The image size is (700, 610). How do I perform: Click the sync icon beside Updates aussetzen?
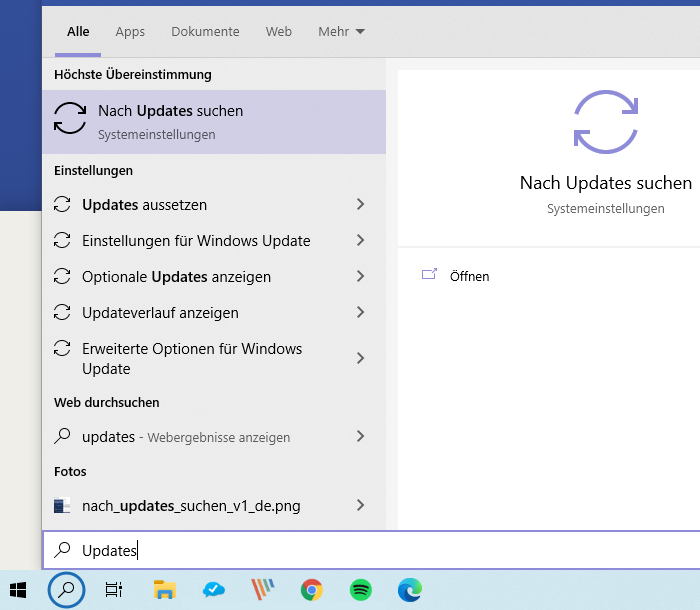(62, 205)
